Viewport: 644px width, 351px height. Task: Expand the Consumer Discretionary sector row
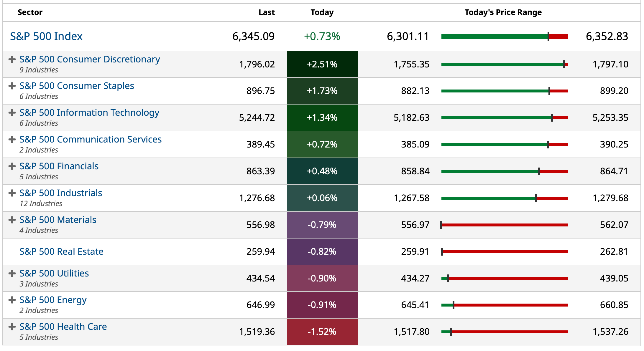tap(12, 59)
